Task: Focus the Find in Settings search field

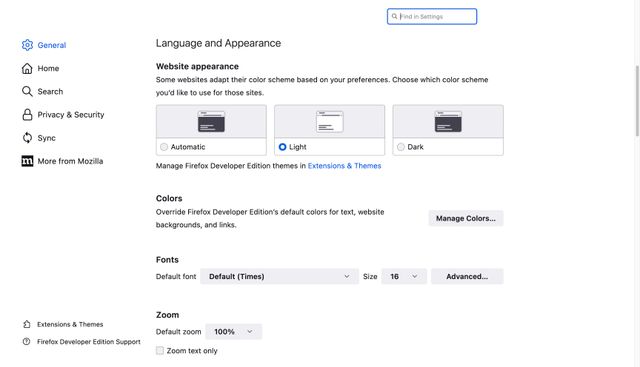Action: pos(432,16)
